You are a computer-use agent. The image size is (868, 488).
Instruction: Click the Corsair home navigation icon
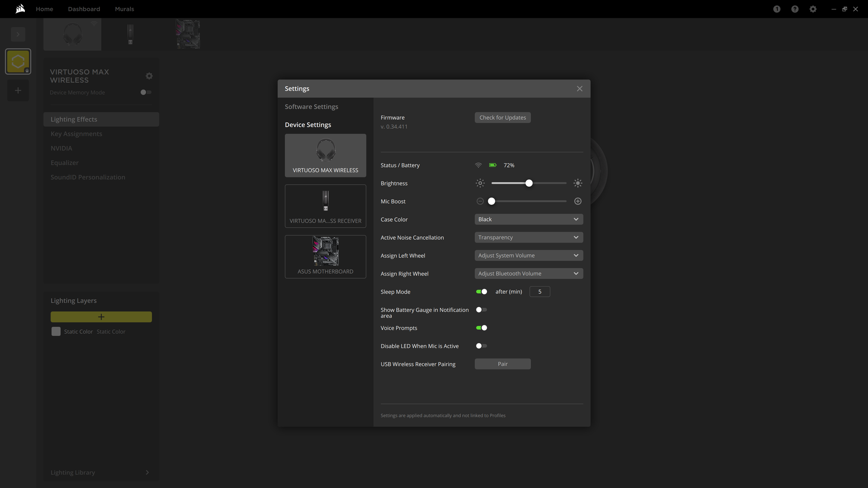(19, 8)
